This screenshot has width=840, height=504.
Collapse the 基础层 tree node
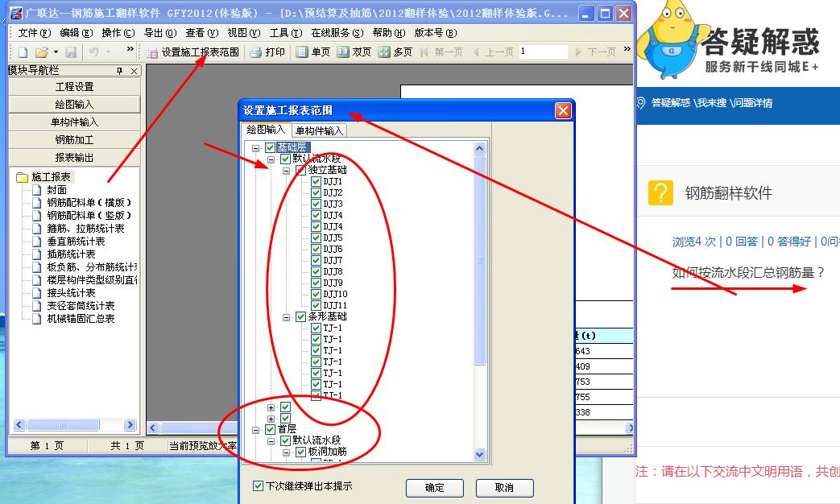(255, 148)
